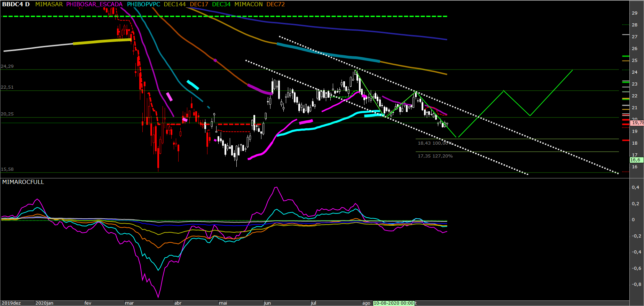The image size is (644, 306).
Task: Click the MIMAROCFULL sub-panel title
Action: click(23, 182)
